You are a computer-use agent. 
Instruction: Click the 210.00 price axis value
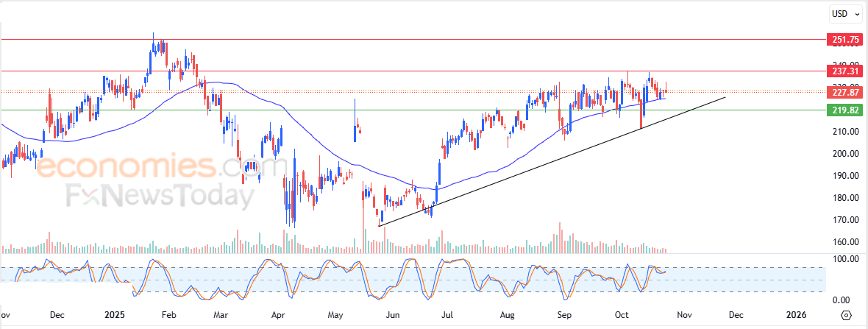(844, 131)
